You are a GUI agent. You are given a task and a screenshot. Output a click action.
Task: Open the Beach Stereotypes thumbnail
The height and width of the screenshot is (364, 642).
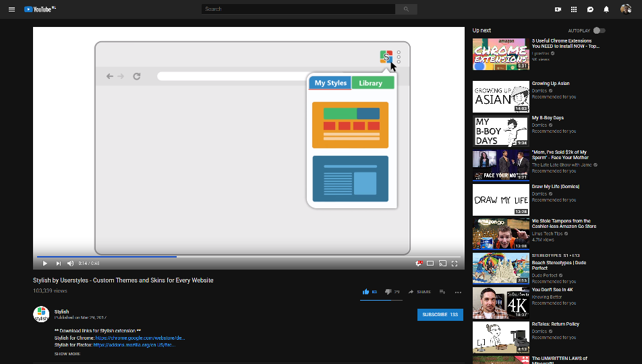[x=501, y=268]
